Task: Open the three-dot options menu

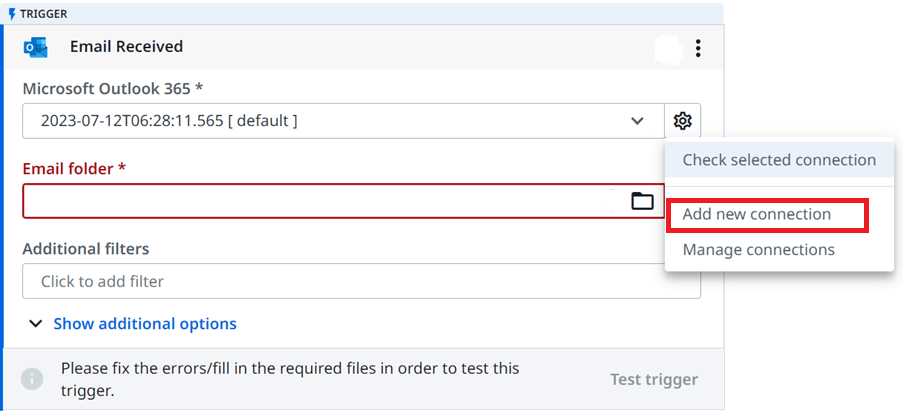Action: tap(697, 48)
